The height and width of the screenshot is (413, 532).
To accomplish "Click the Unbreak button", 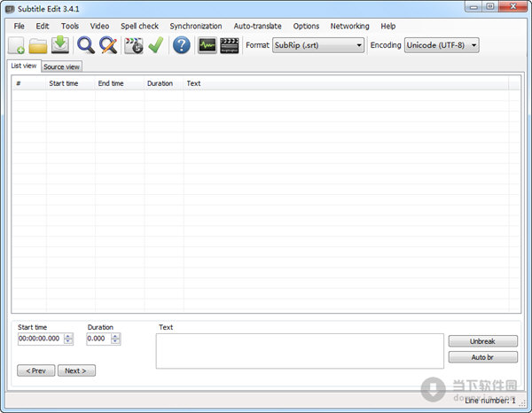I will click(x=483, y=341).
